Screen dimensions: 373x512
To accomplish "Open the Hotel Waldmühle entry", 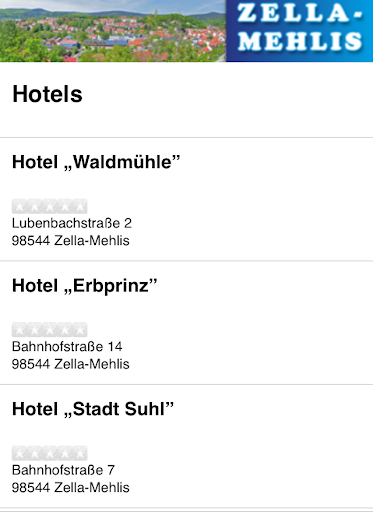I will 186,199.
